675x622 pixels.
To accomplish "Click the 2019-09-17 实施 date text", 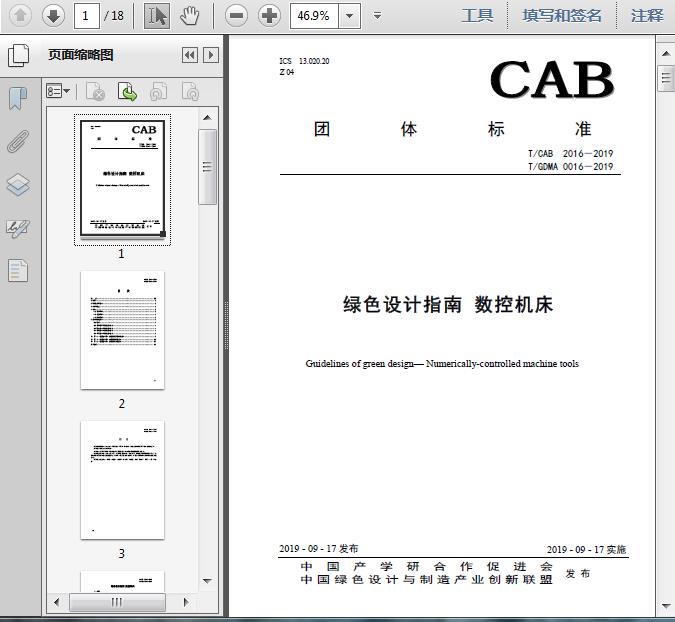I will coord(586,550).
